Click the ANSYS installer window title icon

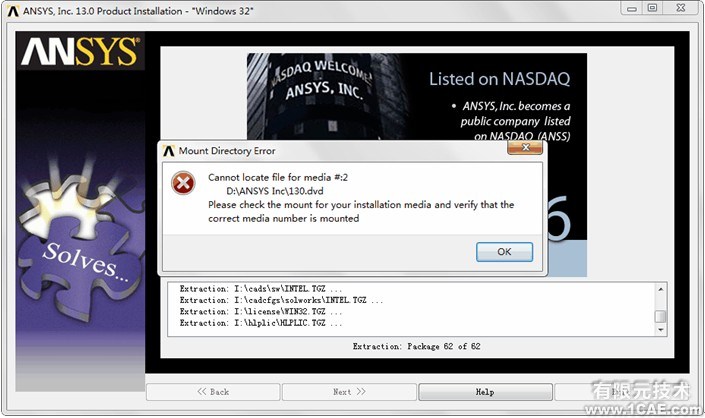pos(13,11)
